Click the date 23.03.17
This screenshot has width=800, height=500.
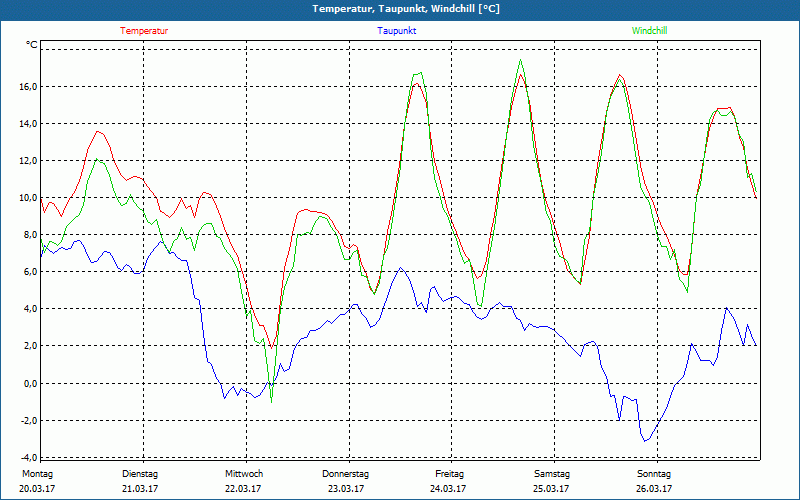point(346,489)
